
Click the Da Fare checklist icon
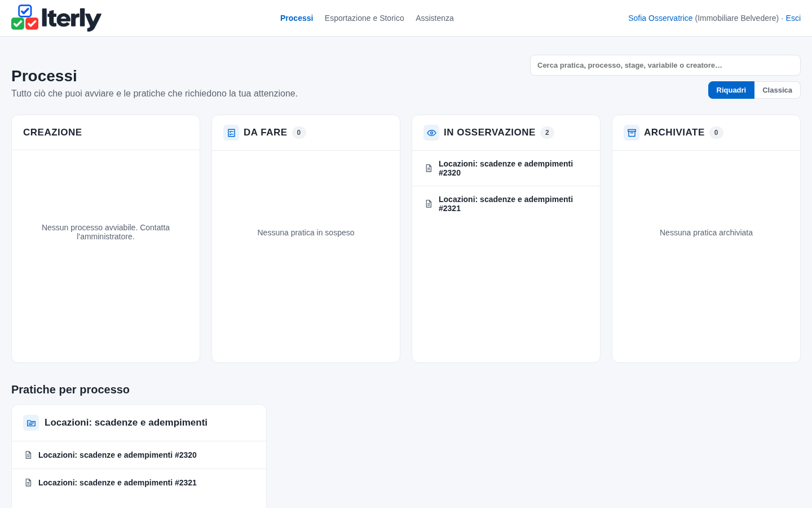(x=231, y=133)
